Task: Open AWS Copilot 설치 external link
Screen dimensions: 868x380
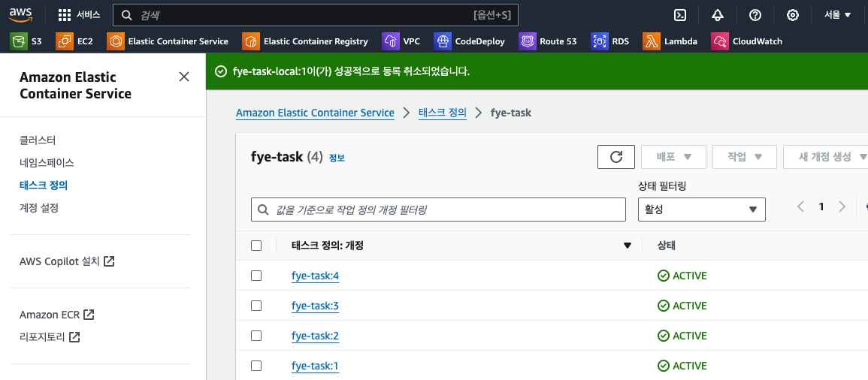Action: (67, 261)
